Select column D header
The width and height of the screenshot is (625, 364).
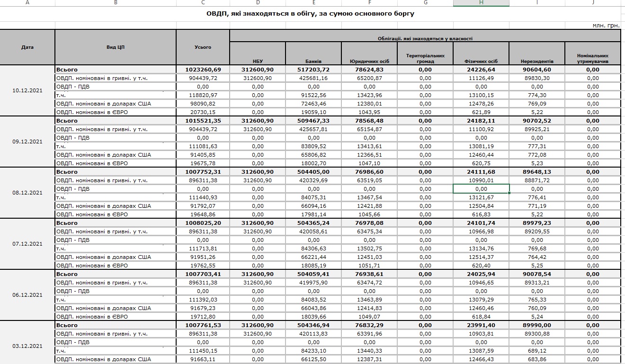(x=258, y=3)
